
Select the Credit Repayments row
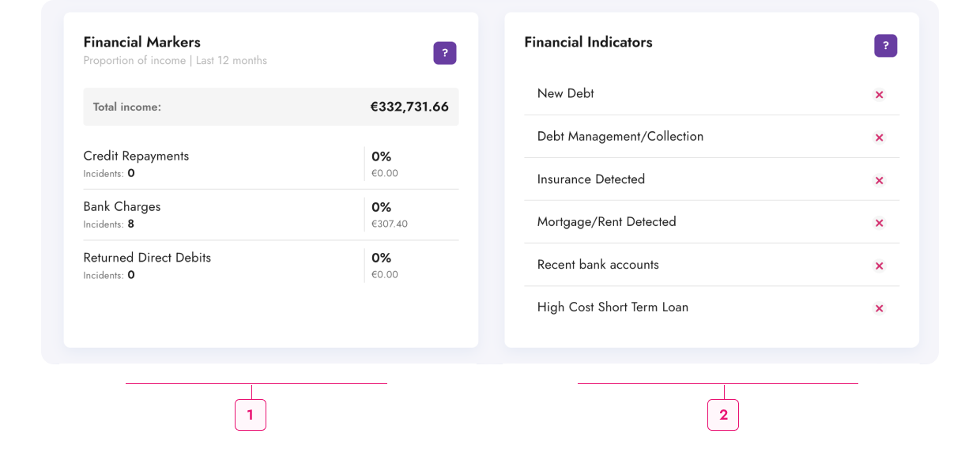[271, 164]
